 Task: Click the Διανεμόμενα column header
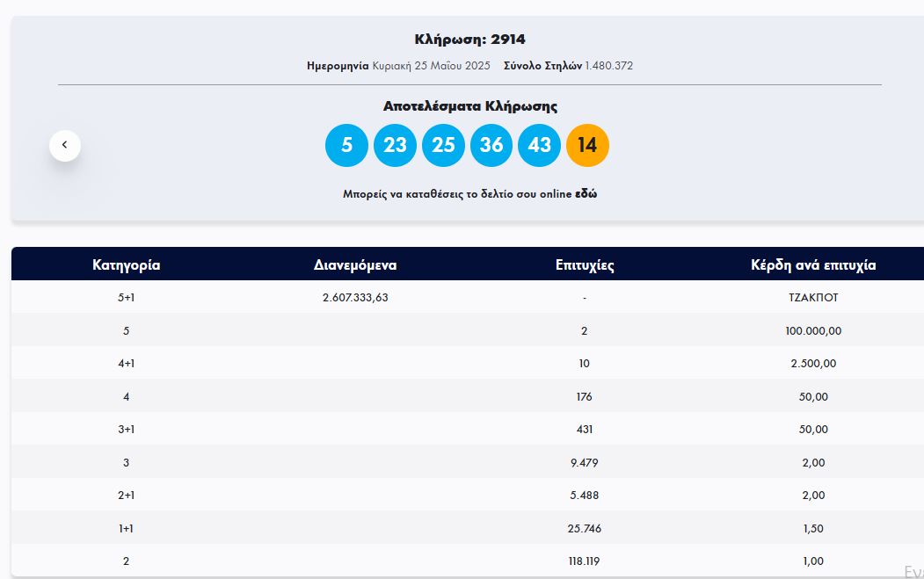coord(355,264)
